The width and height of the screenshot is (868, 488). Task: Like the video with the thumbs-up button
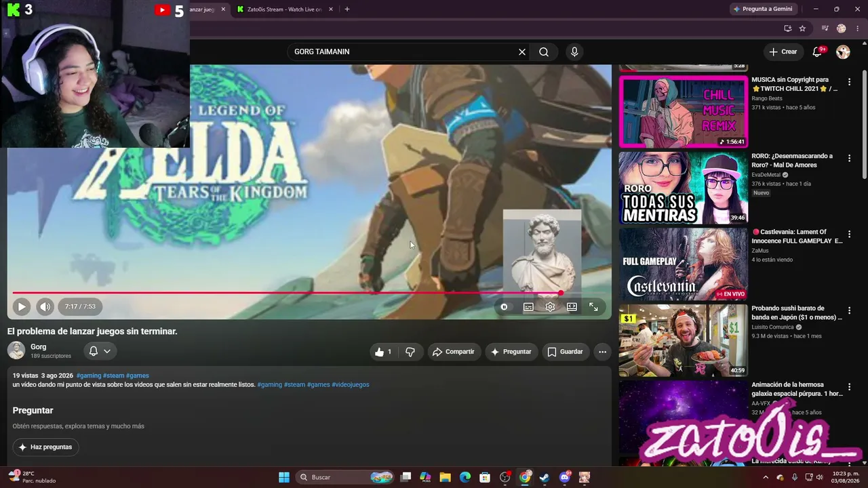(x=384, y=352)
